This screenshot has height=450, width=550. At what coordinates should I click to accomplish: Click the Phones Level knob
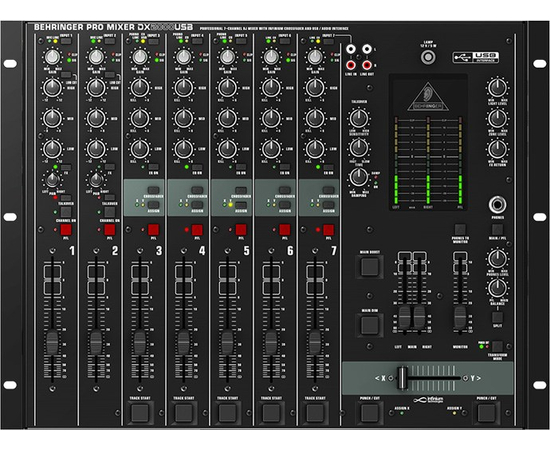coord(497,258)
